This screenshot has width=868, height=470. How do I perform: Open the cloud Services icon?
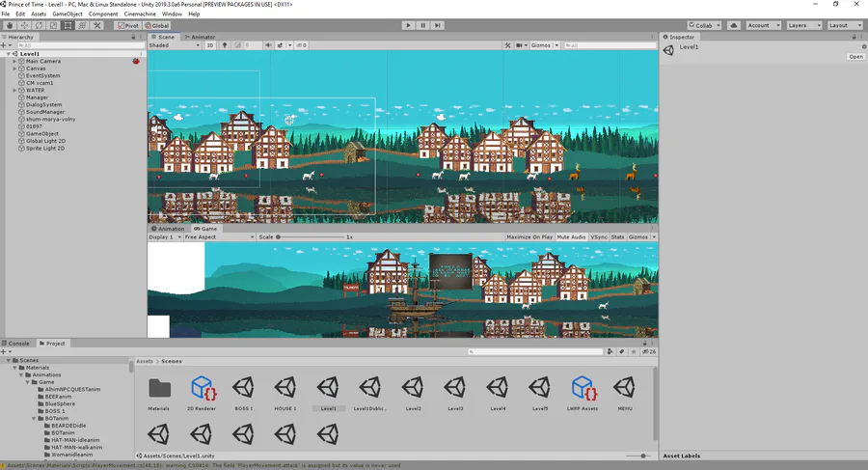(734, 25)
